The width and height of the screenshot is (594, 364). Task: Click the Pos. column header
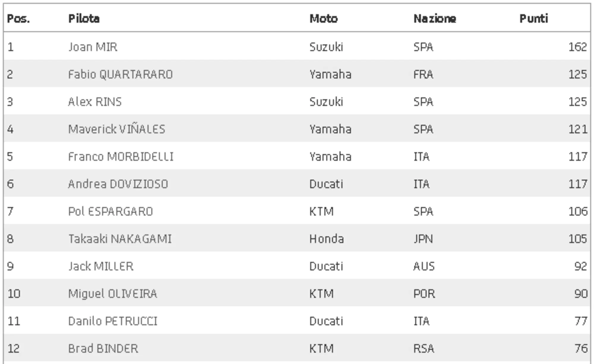(18, 19)
